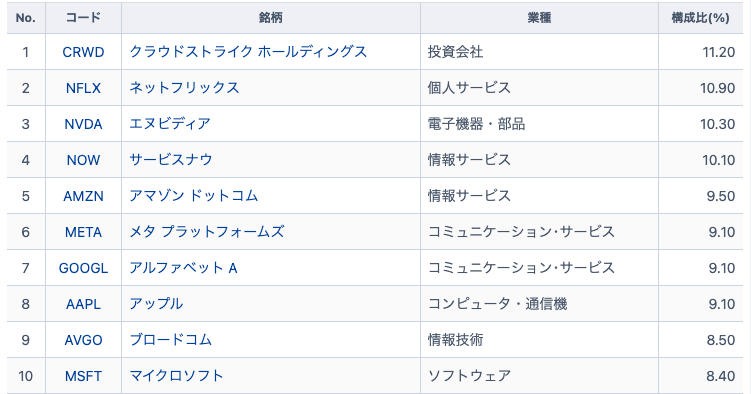Screen dimensions: 751x394
Task: Click the 構成比(%) column header
Action: (x=700, y=18)
